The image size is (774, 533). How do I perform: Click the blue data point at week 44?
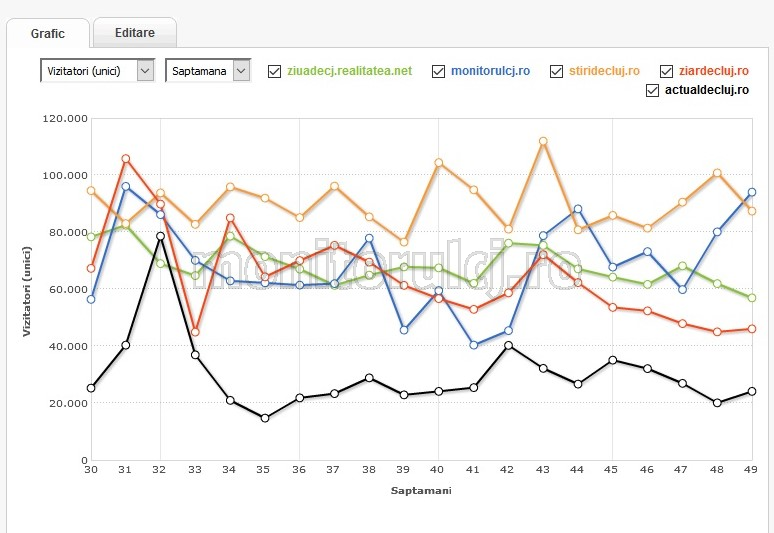[578, 209]
